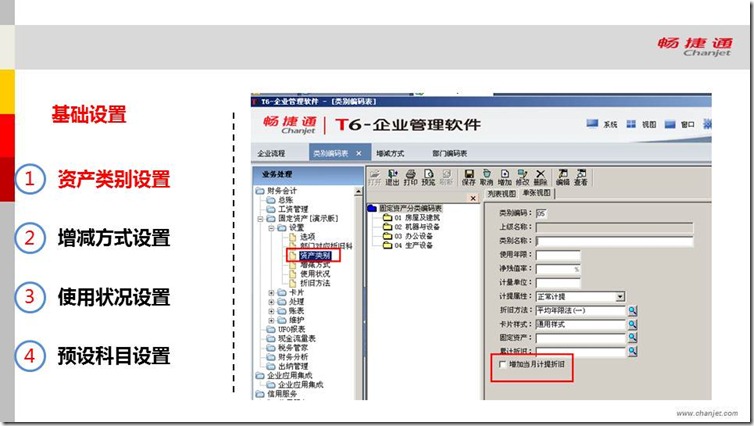Click the 打印 (Print) toolbar icon
Viewport: 754px width, 426px height.
pos(410,177)
